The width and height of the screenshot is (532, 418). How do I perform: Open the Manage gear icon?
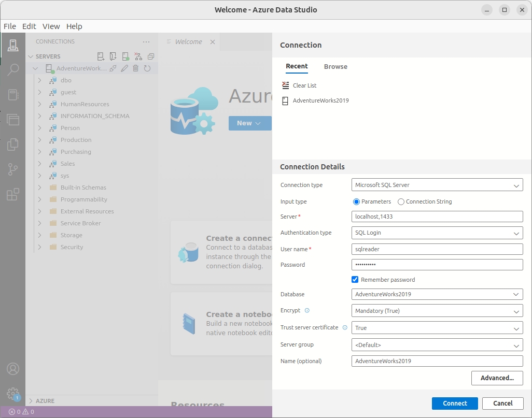(x=13, y=393)
